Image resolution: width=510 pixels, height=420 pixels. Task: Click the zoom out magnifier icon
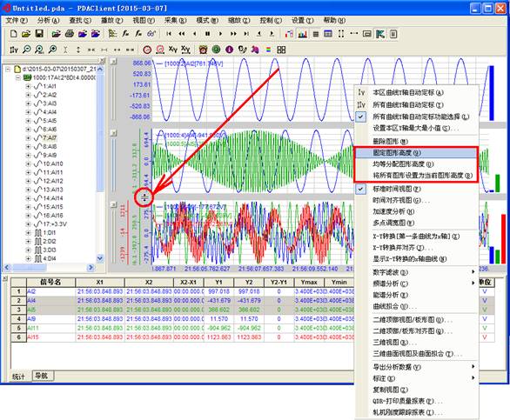click(x=27, y=50)
